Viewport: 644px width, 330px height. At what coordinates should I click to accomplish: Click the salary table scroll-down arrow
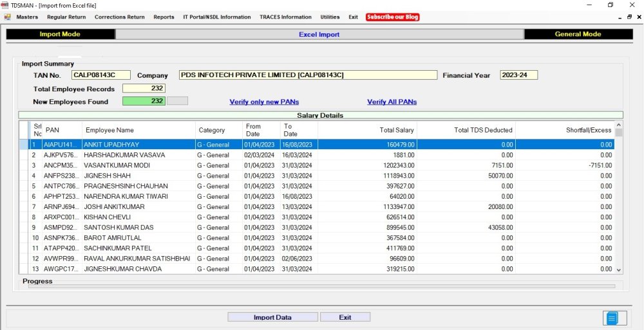619,270
